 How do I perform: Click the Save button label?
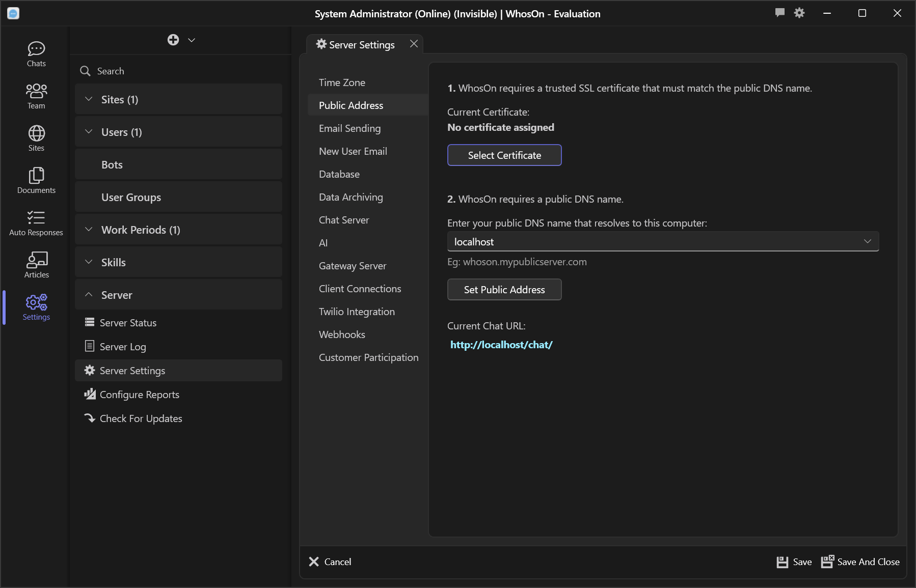(802, 562)
